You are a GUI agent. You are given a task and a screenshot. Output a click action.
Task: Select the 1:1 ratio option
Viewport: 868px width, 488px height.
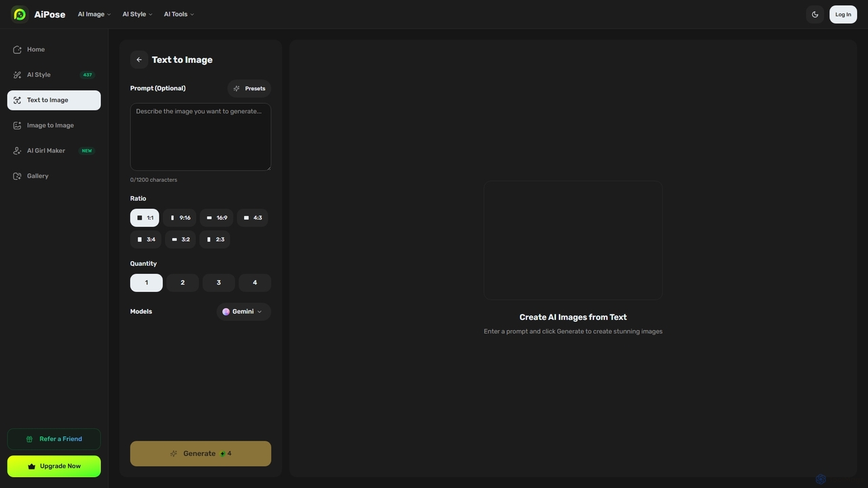144,218
